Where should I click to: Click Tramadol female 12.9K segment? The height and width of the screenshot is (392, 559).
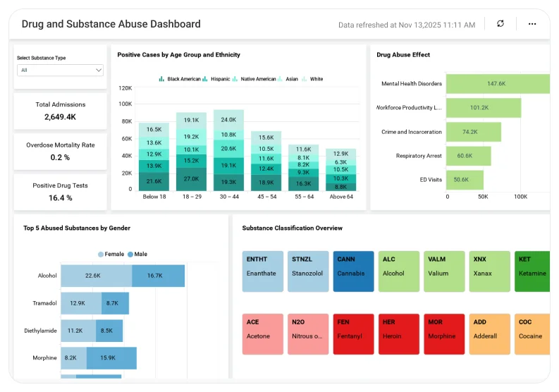81,303
